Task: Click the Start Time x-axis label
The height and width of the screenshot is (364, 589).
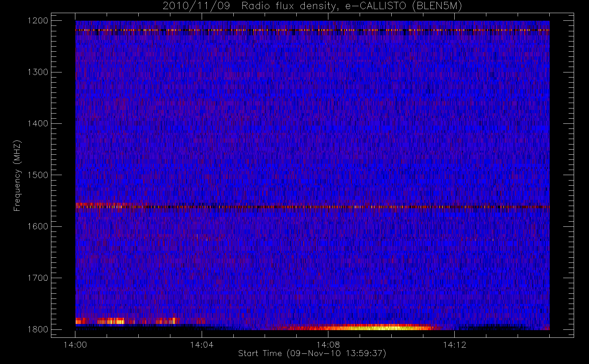Action: click(312, 353)
